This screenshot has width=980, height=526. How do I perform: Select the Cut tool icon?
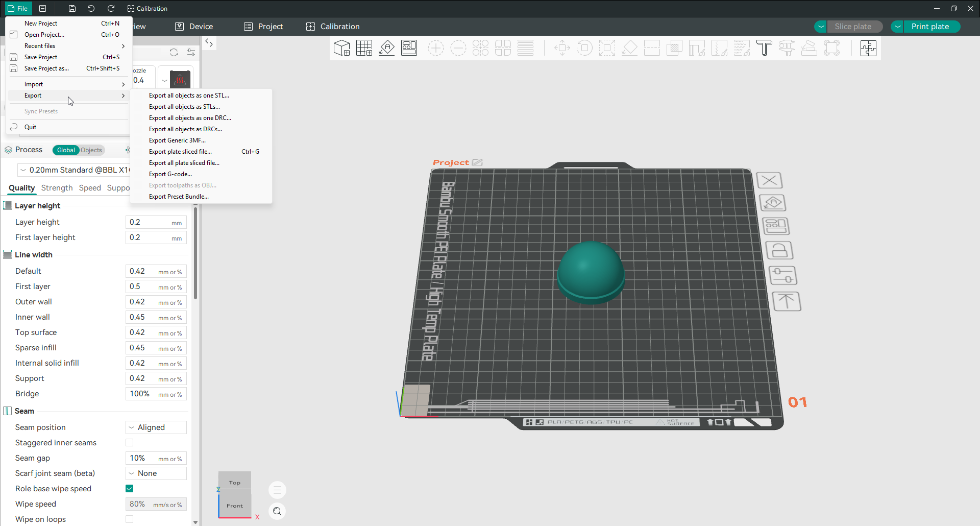coord(652,48)
